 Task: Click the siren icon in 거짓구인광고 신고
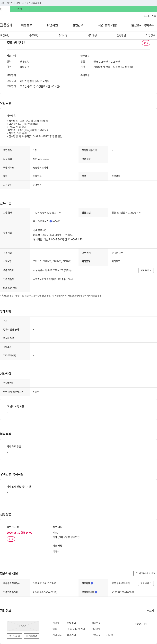pos(137,573)
